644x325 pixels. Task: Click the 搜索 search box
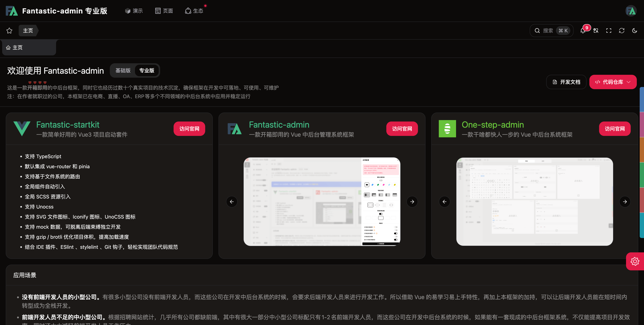[551, 31]
